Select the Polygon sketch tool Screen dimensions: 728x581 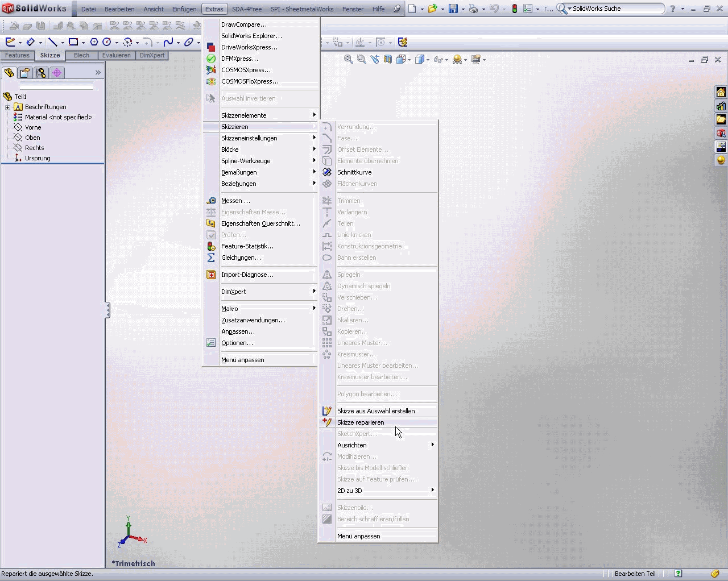click(x=94, y=42)
